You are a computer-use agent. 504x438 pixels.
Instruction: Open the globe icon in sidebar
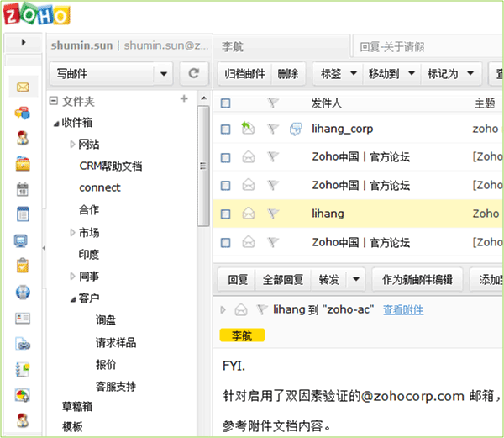(23, 292)
